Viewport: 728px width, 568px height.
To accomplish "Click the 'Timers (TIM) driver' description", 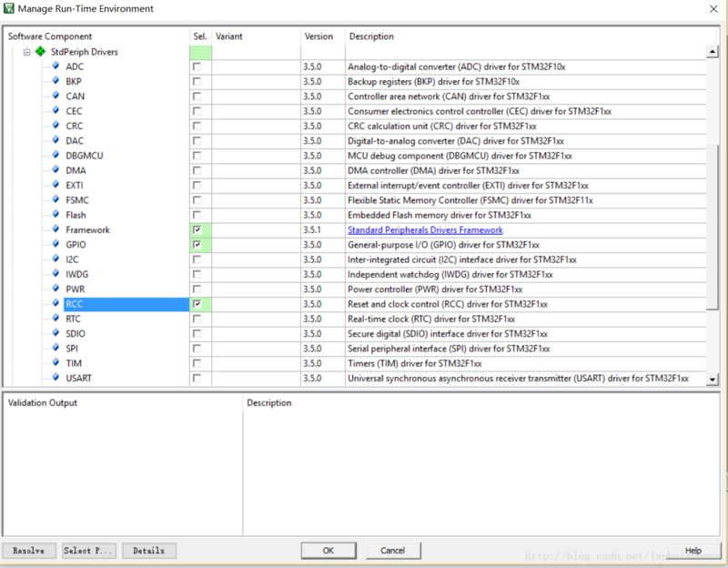I will click(x=415, y=363).
